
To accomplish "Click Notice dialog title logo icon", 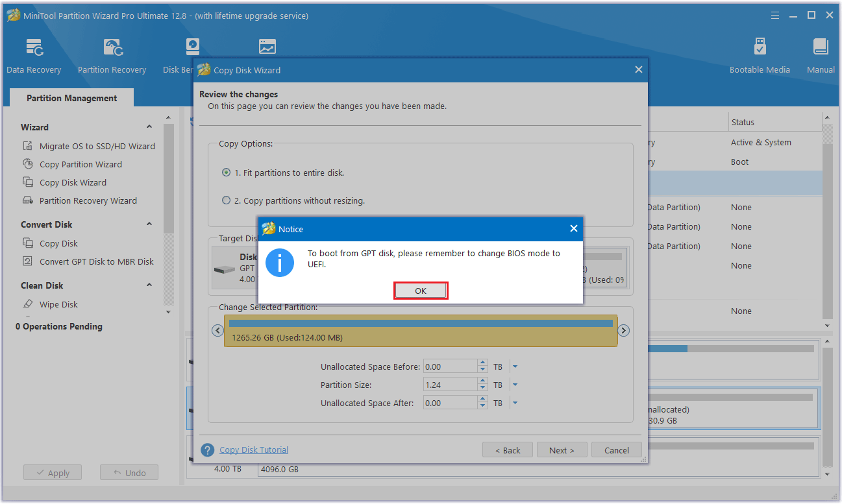I will click(x=268, y=229).
